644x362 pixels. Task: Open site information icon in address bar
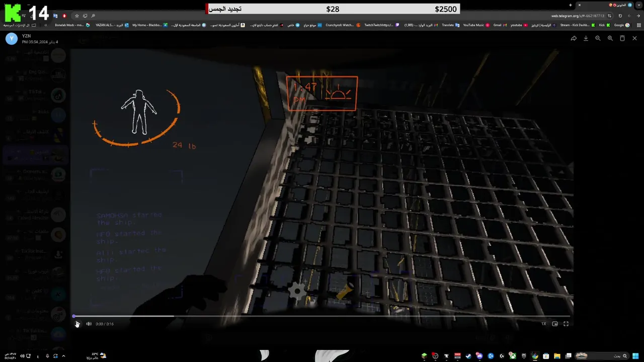[609, 16]
